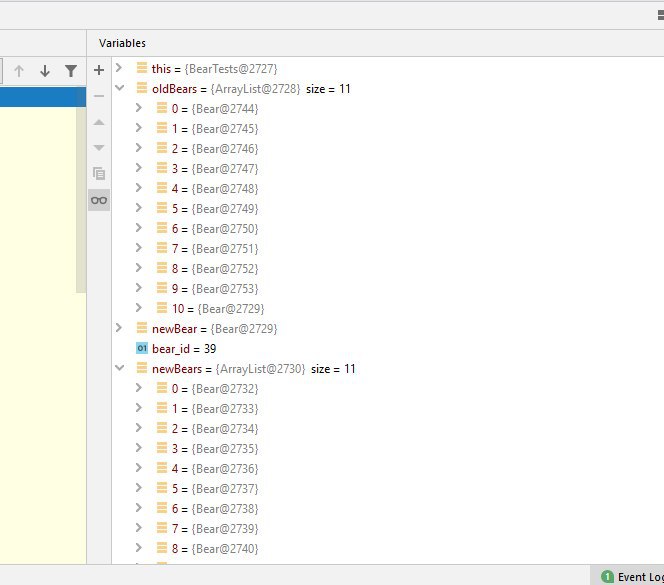The height and width of the screenshot is (585, 664).
Task: Select text '9 = {Bear@2753}'
Action: [215, 288]
